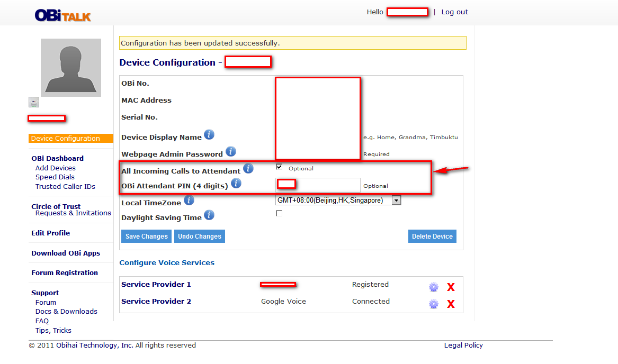
Task: Click Save Changes button
Action: point(146,236)
